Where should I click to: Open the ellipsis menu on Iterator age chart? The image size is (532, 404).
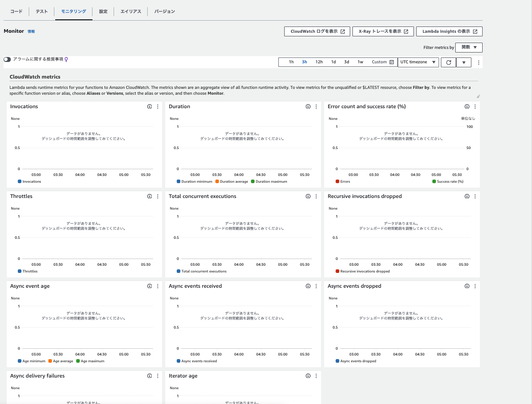coord(316,376)
